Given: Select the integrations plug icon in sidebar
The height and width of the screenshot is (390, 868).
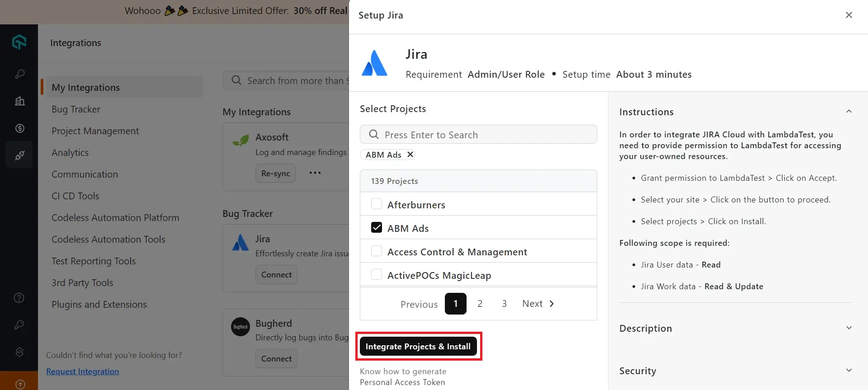Looking at the screenshot, I should pyautogui.click(x=19, y=155).
